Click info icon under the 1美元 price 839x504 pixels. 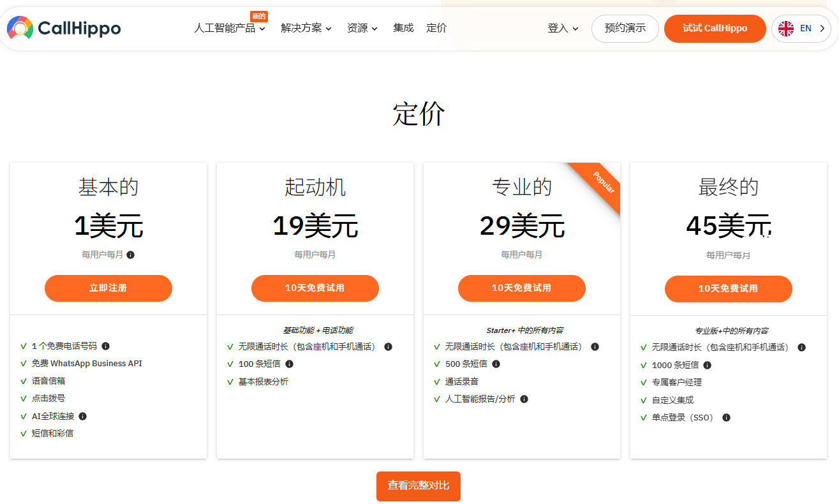[131, 255]
